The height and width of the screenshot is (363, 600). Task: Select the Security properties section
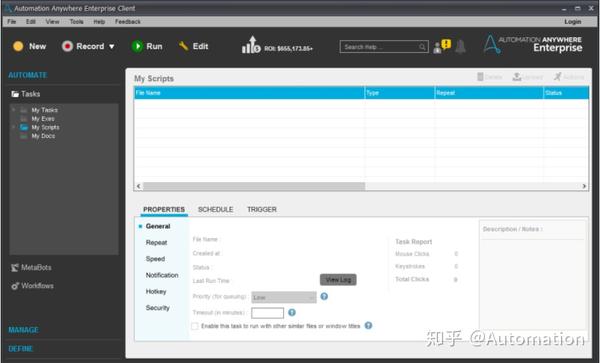(157, 308)
